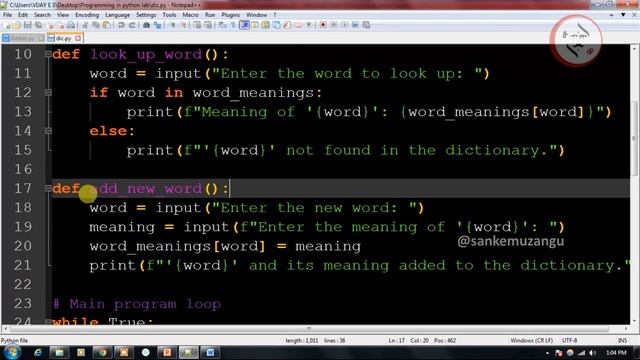Screen dimensions: 640x360
Task: Open the Folder as Workspace icon
Action: (298, 25)
